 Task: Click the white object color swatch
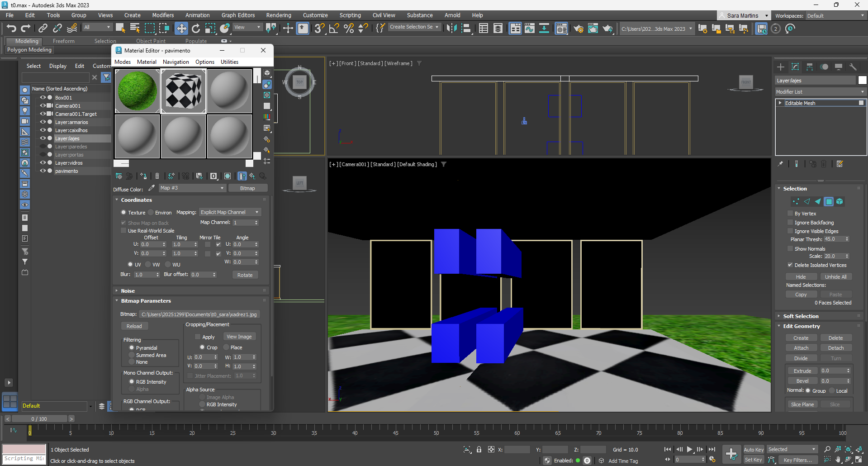[862, 81]
